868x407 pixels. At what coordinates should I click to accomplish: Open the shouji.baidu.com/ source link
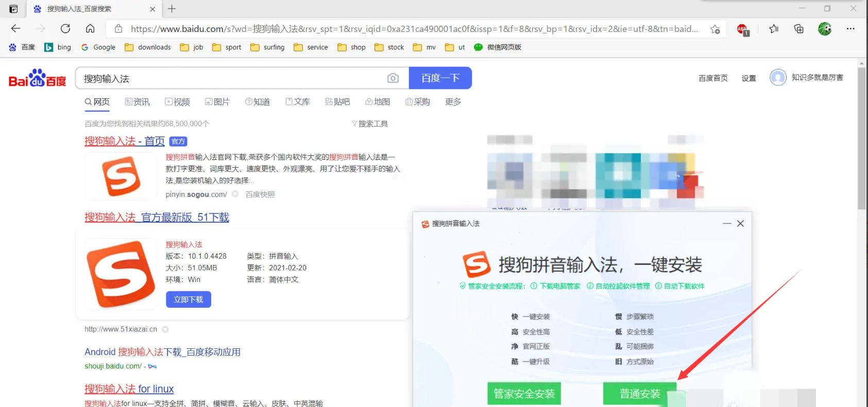113,366
